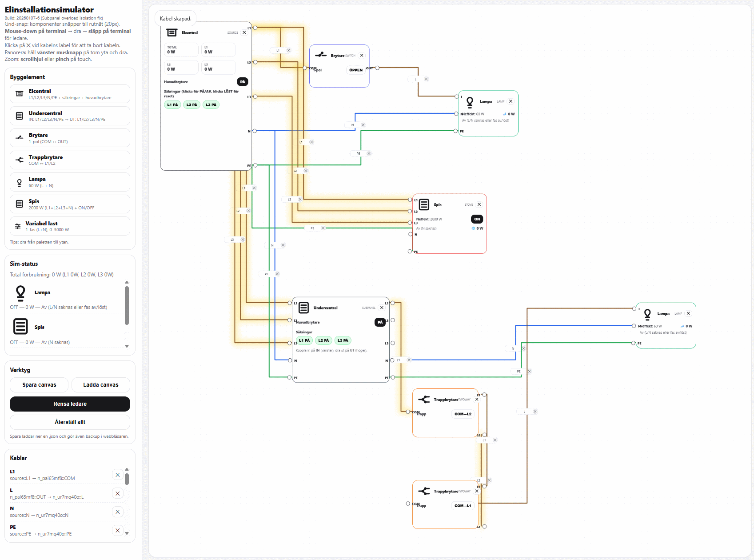This screenshot has height=560, width=754.
Task: Pick the Undercentral building element
Action: click(x=70, y=116)
